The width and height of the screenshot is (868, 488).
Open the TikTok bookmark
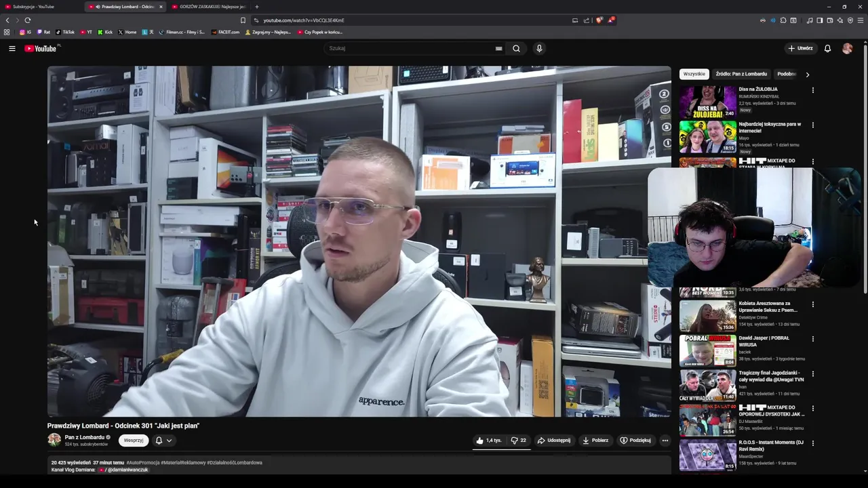[x=65, y=32]
